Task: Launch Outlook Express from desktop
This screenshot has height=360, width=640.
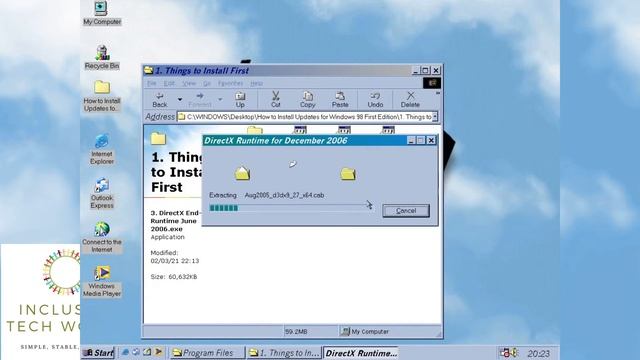Action: (x=102, y=193)
